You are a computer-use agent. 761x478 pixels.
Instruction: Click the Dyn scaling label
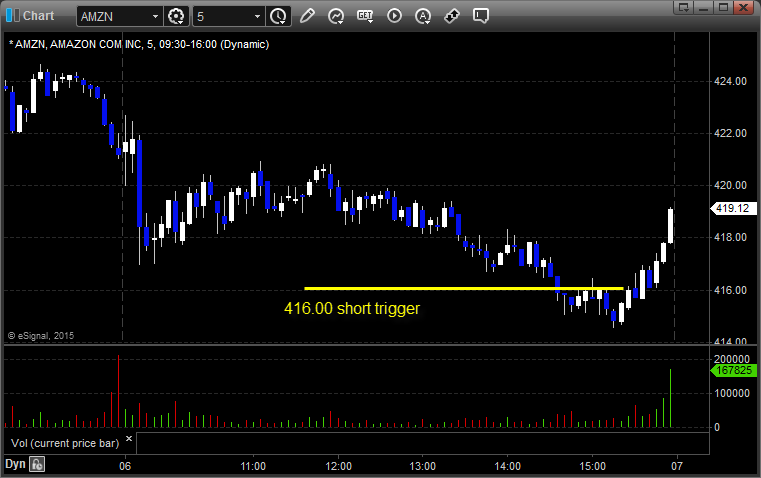[x=15, y=464]
